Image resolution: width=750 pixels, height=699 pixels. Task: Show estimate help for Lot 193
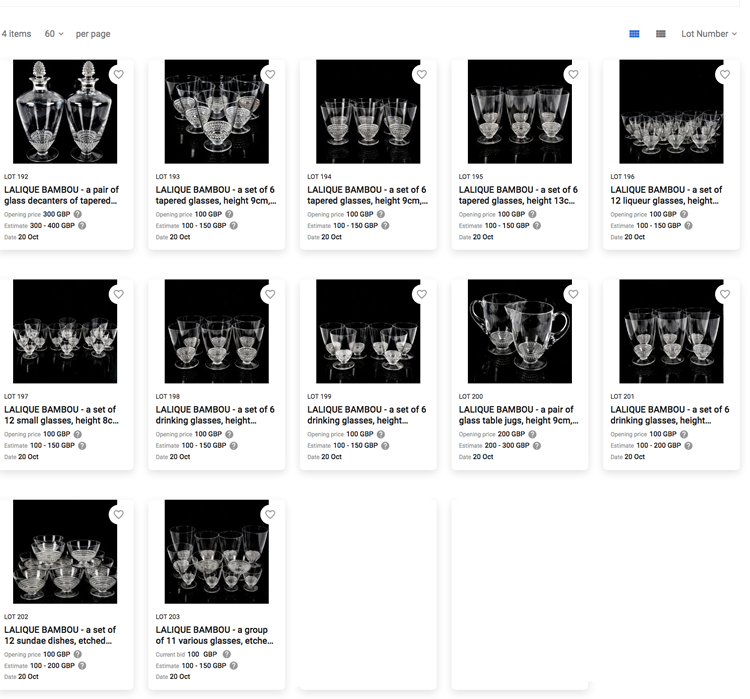(233, 225)
